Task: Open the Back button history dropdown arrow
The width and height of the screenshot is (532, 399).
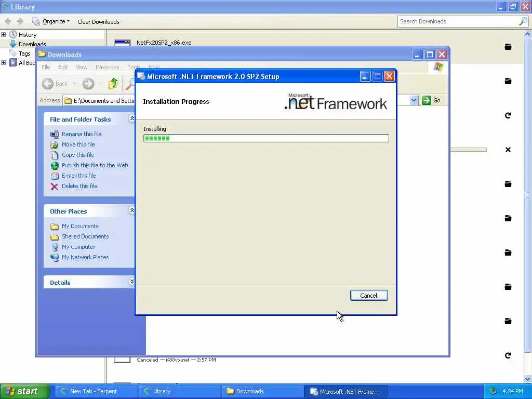Action: pos(74,84)
